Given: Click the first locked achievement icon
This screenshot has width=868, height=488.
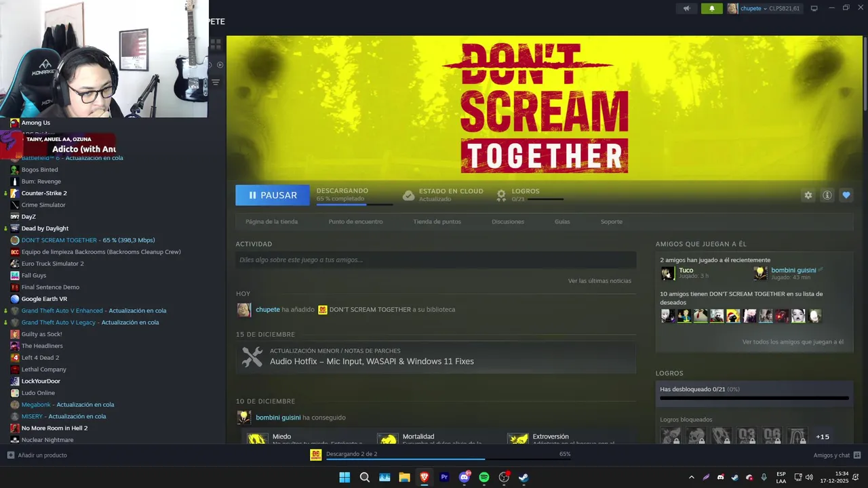Looking at the screenshot, I should tap(671, 436).
